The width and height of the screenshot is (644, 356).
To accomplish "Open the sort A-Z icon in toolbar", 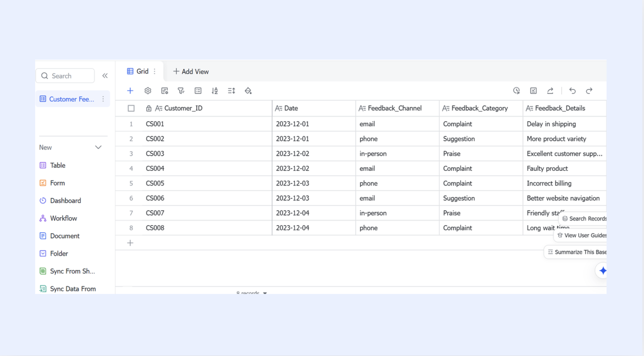I will (215, 91).
